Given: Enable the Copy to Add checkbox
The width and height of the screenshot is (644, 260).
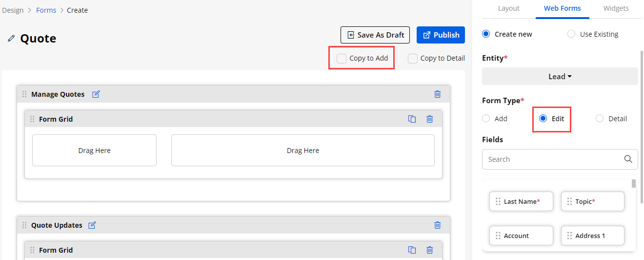Looking at the screenshot, I should 342,59.
